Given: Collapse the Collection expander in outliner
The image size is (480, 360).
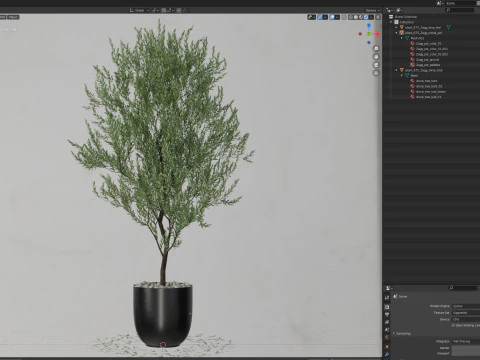Looking at the screenshot, I should coord(391,22).
